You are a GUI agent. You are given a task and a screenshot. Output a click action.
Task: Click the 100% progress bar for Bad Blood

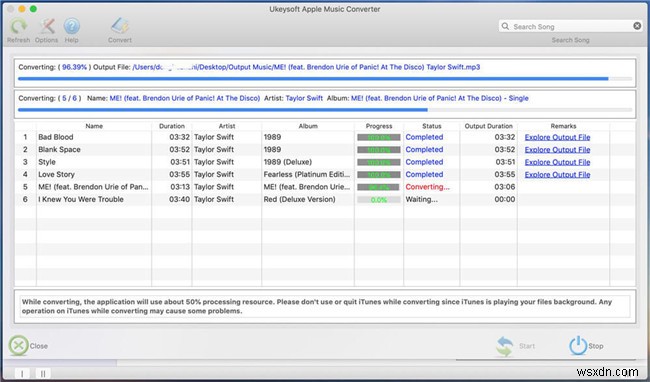tap(379, 138)
